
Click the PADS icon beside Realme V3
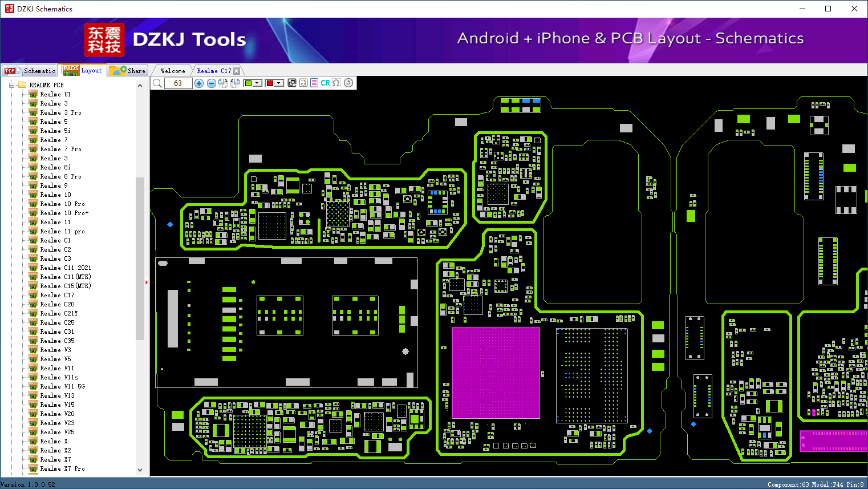33,350
